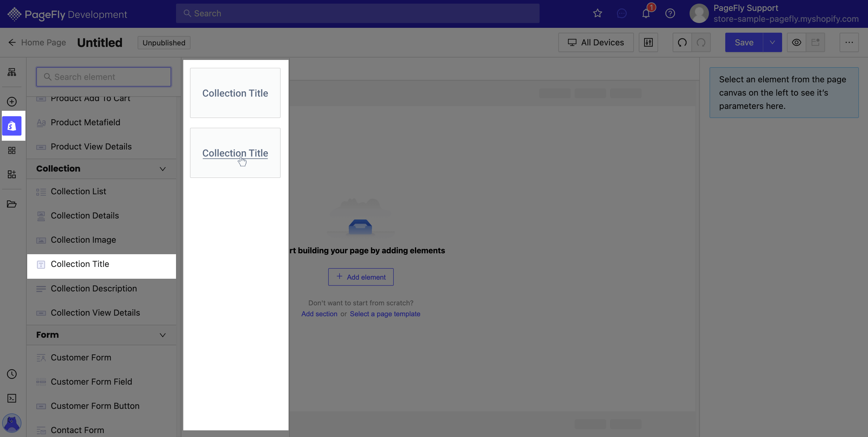Viewport: 868px width, 437px height.
Task: Click the PageFly logo
Action: click(67, 14)
